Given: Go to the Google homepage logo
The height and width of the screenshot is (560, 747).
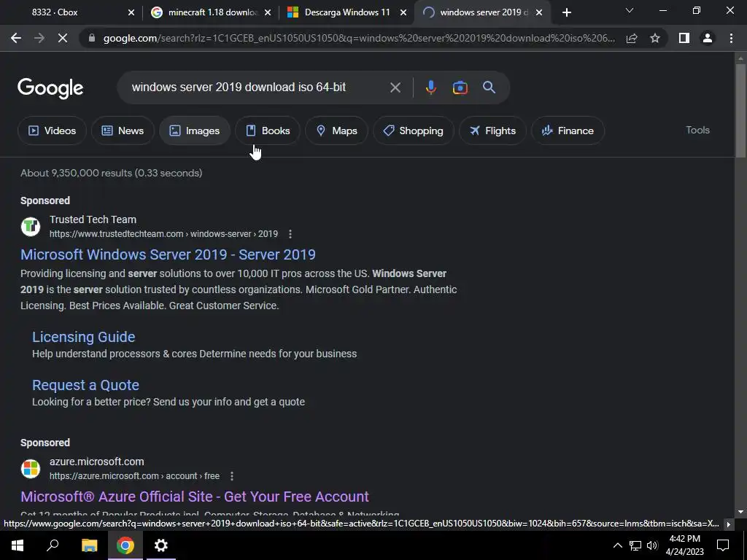Looking at the screenshot, I should [x=50, y=88].
